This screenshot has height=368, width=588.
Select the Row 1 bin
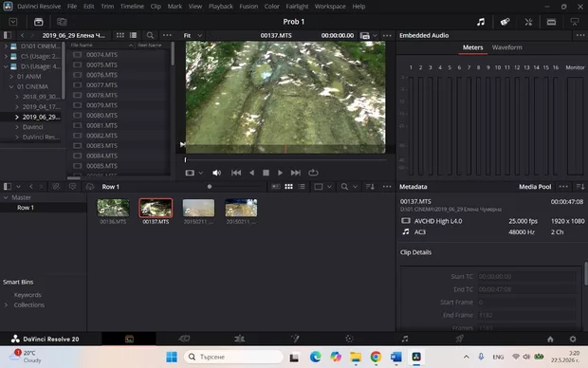pos(43,208)
